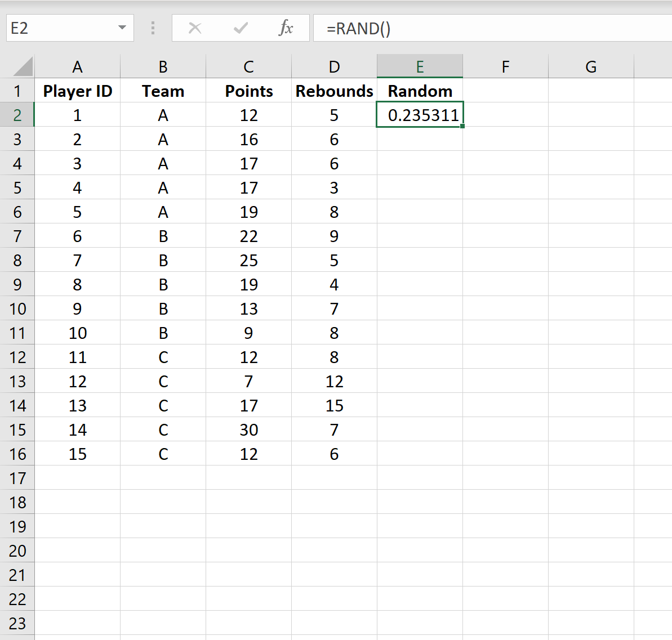
Task: Click the Name Box showing E2
Action: pos(62,28)
